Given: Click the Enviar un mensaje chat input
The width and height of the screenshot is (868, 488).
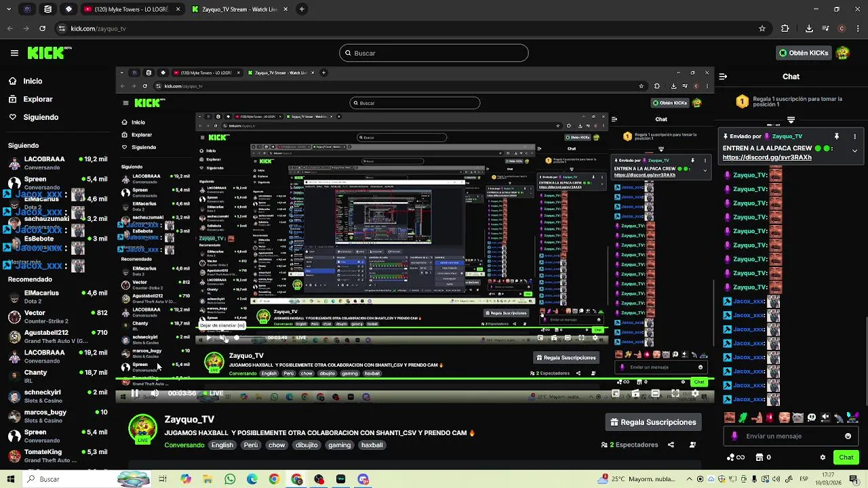Looking at the screenshot, I should click(x=791, y=436).
